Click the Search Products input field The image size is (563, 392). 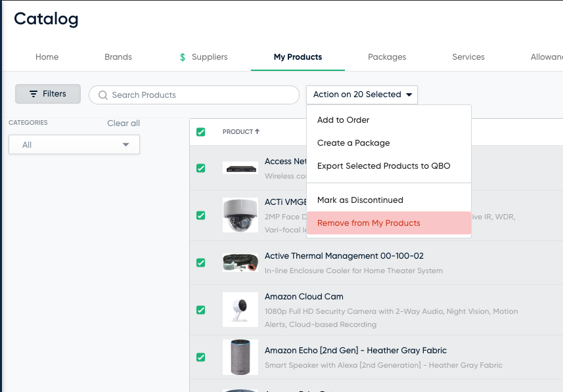[x=194, y=95]
